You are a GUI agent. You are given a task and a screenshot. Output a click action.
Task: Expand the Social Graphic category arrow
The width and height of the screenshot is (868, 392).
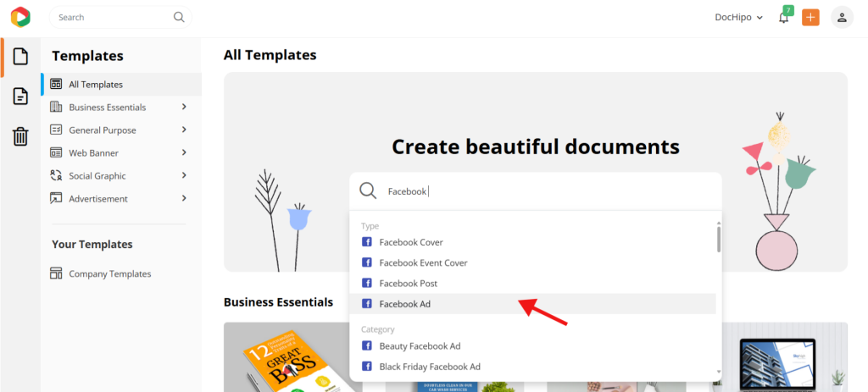[x=184, y=175]
